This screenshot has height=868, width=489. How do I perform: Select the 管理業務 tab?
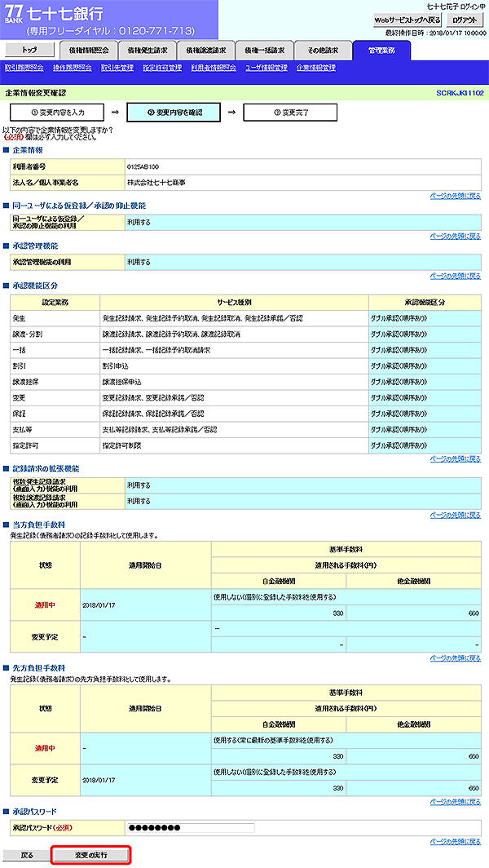pos(381,51)
